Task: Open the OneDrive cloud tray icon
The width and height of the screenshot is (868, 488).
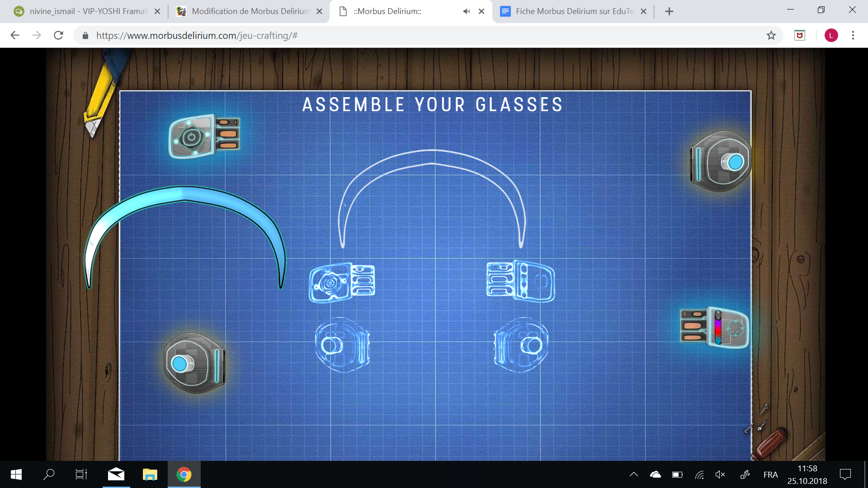Action: pyautogui.click(x=656, y=474)
